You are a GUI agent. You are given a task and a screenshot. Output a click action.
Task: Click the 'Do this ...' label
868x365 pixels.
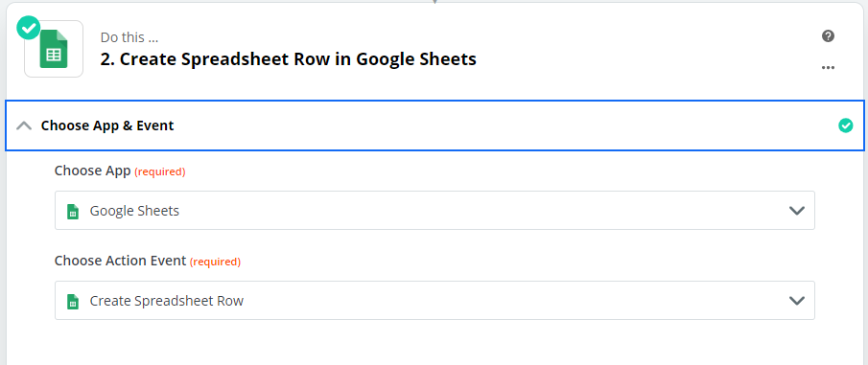129,37
